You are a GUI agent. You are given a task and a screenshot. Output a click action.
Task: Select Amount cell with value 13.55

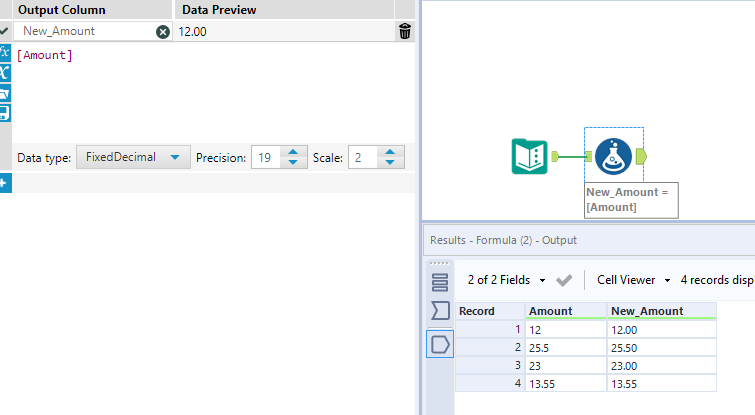pos(565,384)
